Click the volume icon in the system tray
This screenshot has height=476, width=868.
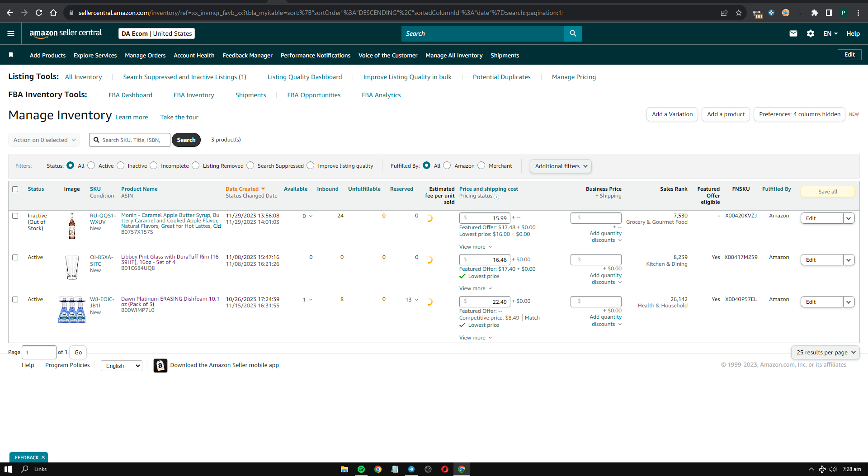tap(833, 469)
